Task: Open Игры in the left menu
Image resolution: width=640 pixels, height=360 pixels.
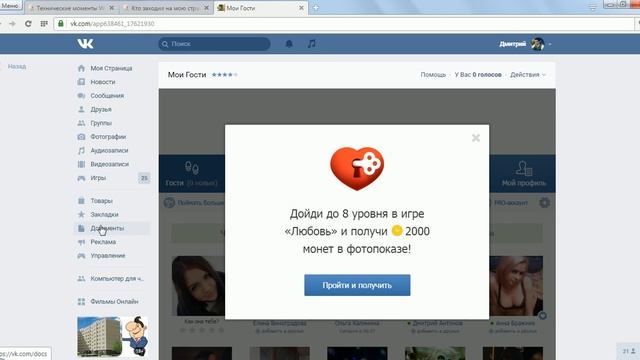Action: tap(98, 178)
